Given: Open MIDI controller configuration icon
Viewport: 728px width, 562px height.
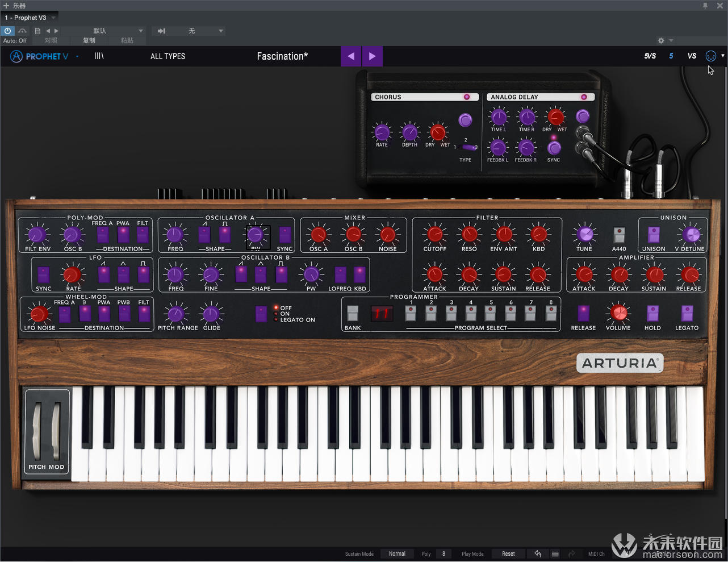Looking at the screenshot, I should (710, 56).
